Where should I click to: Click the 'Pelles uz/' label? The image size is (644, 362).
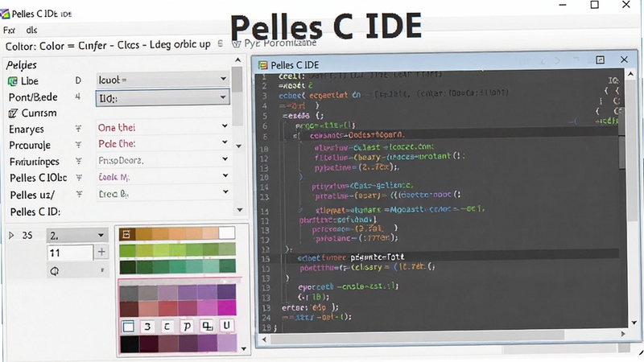32,195
